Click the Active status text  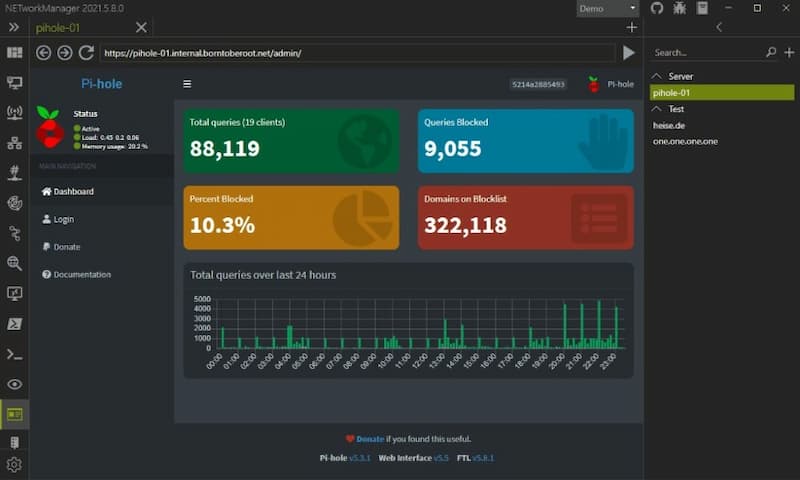[x=91, y=129]
